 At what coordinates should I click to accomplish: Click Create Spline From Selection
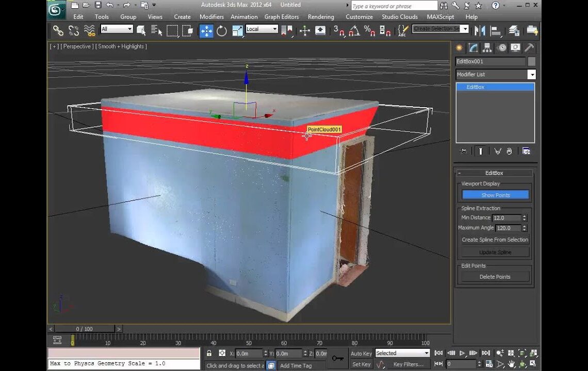494,239
